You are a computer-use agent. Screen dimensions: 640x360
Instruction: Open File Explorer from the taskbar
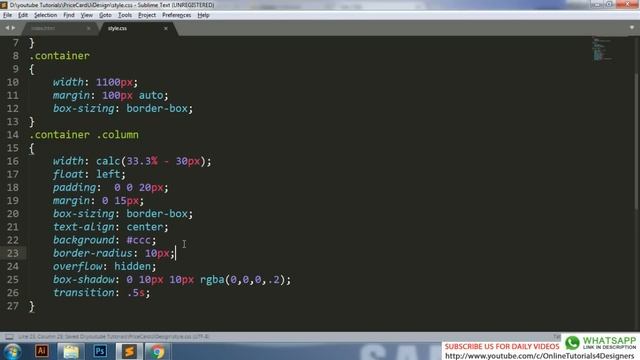point(71,351)
